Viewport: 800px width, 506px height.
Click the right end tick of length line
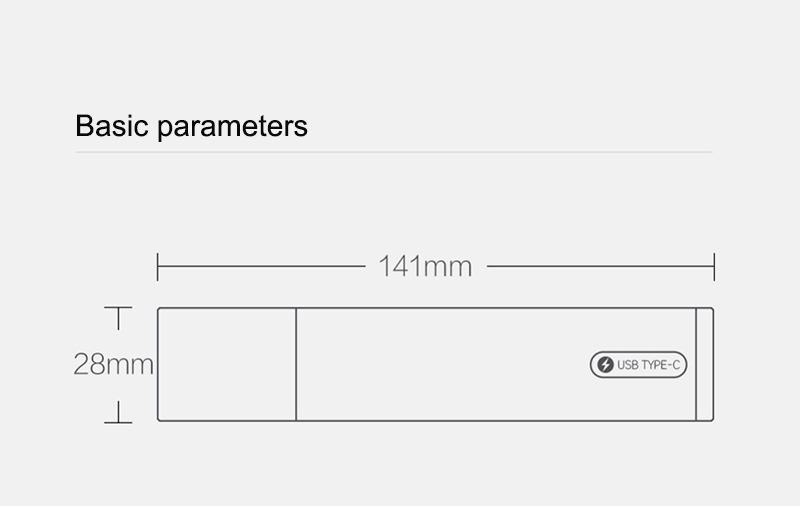(x=714, y=266)
